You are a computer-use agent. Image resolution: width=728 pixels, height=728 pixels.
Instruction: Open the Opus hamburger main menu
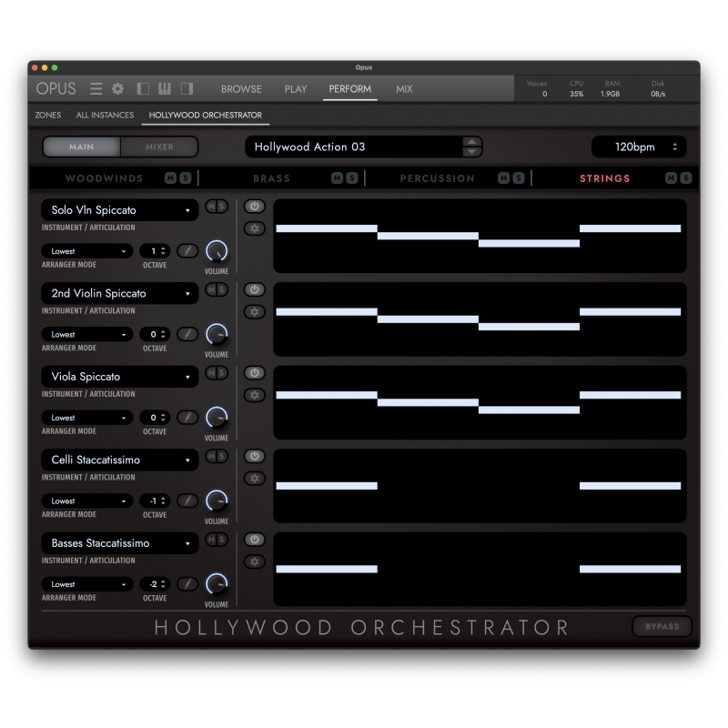[96, 88]
